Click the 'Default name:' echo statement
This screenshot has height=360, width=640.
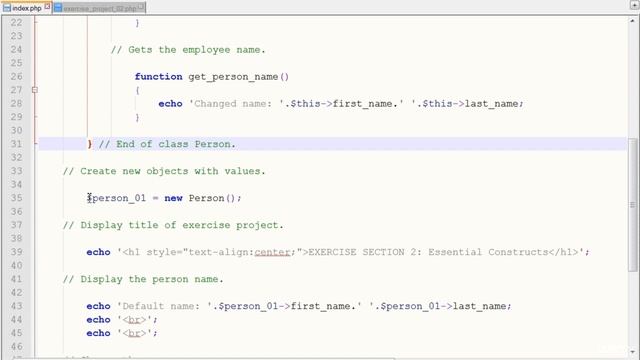pyautogui.click(x=299, y=306)
